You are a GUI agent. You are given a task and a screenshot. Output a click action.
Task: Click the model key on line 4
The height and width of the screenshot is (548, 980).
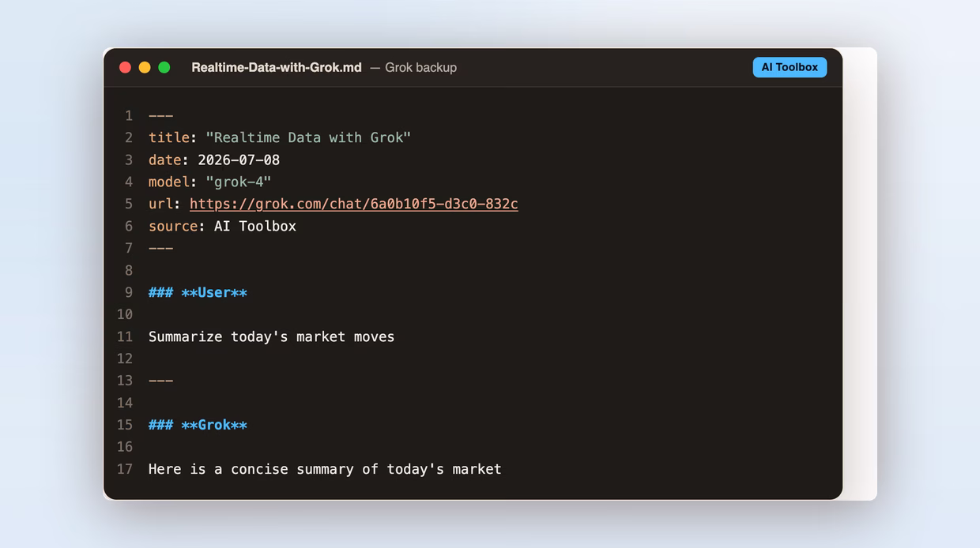pyautogui.click(x=169, y=182)
